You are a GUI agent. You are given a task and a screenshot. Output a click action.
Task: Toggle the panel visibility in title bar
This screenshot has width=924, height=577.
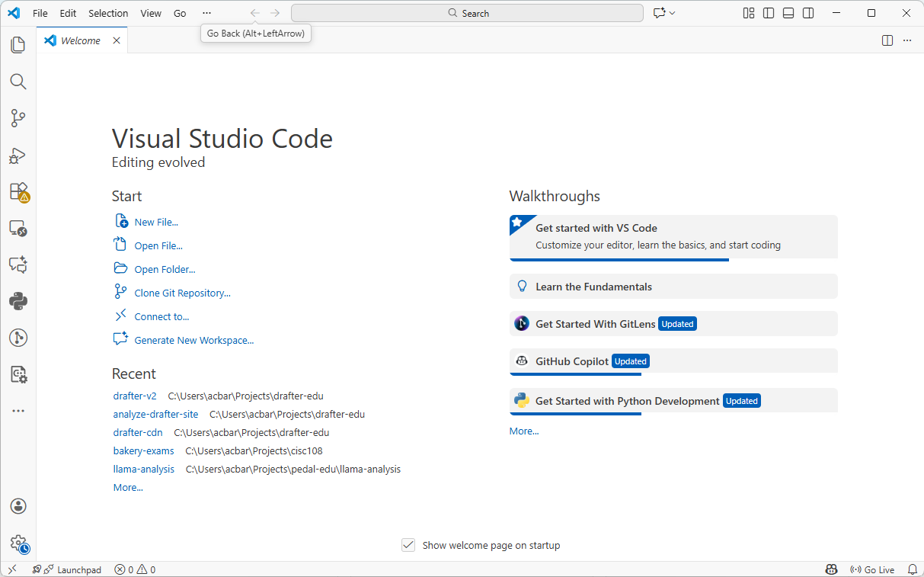coord(788,13)
